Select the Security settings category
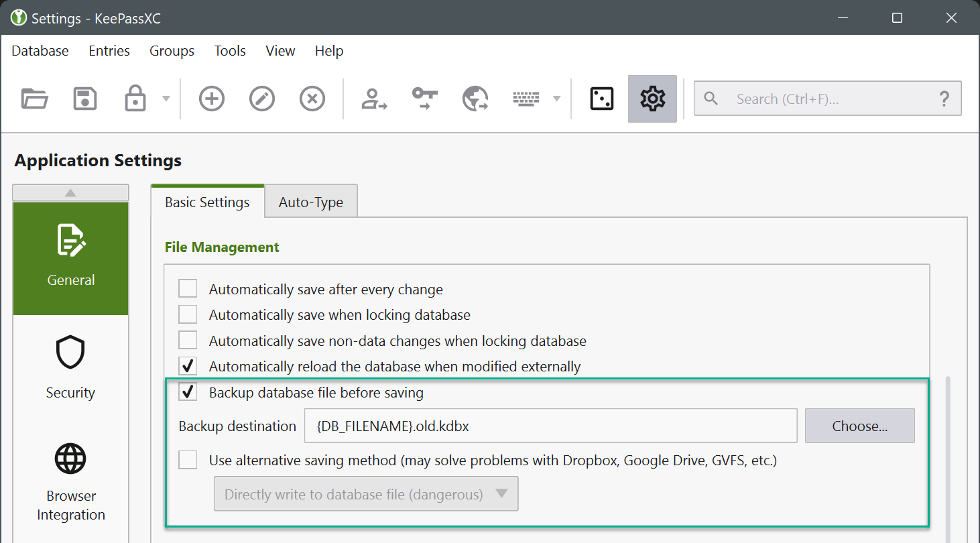This screenshot has height=543, width=980. 70,368
